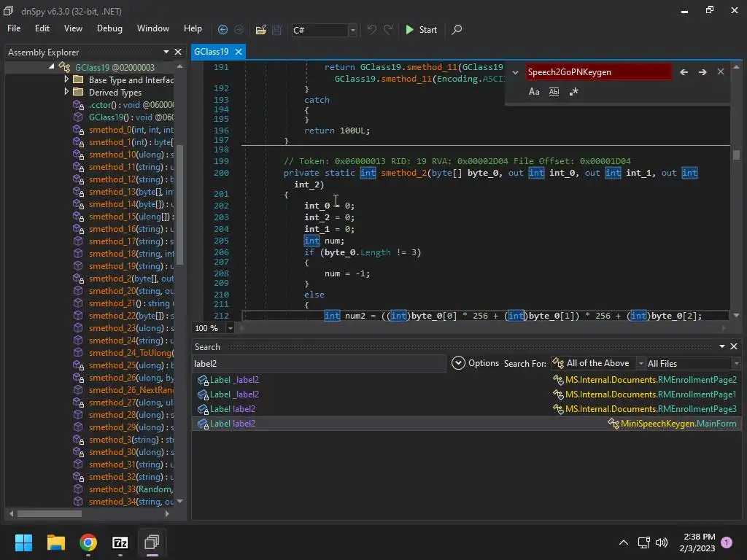Select smethod_26_NextRan tree item
The width and height of the screenshot is (747, 560).
click(131, 390)
